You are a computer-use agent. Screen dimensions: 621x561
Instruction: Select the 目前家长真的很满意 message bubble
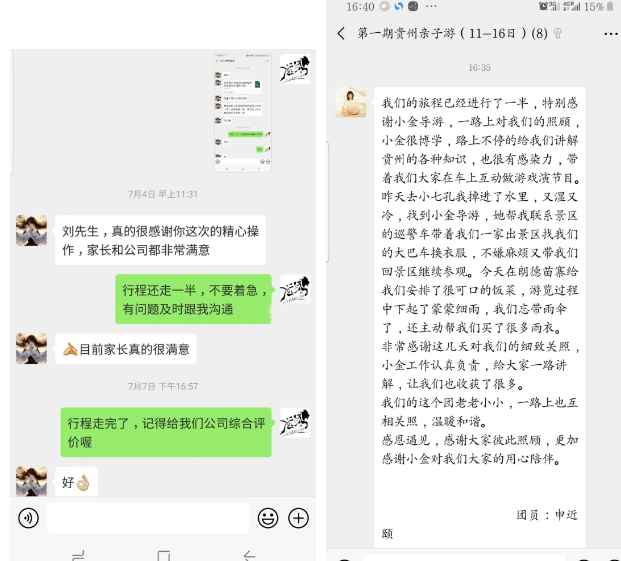pos(126,349)
